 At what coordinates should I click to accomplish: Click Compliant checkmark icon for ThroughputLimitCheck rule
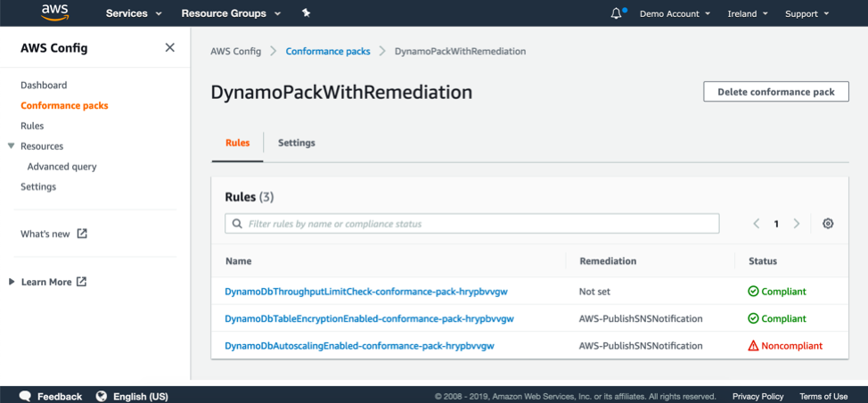click(753, 292)
